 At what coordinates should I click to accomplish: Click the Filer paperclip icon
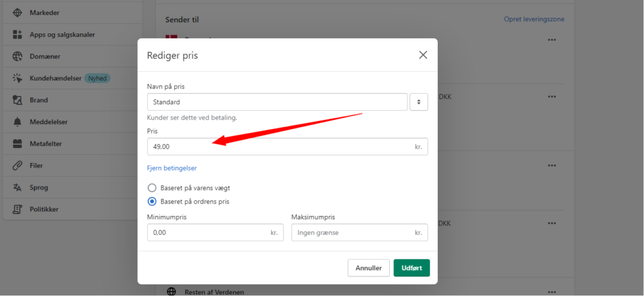coord(17,166)
